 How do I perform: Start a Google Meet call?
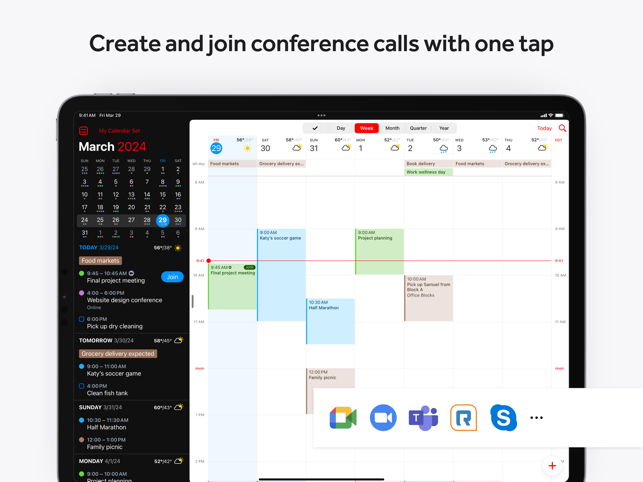click(x=343, y=418)
